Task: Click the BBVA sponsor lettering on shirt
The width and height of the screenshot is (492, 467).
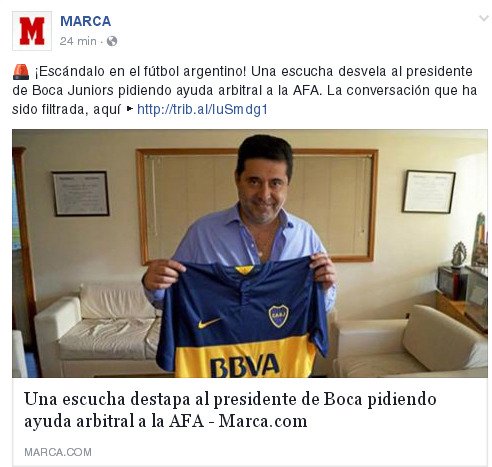Action: click(x=245, y=365)
